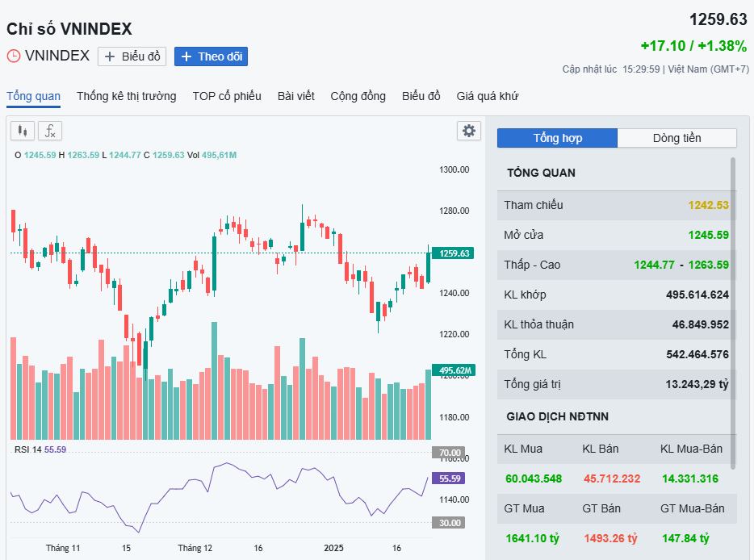754x560 pixels.
Task: Click the Tháng 12 label on time axis
Action: (x=195, y=548)
